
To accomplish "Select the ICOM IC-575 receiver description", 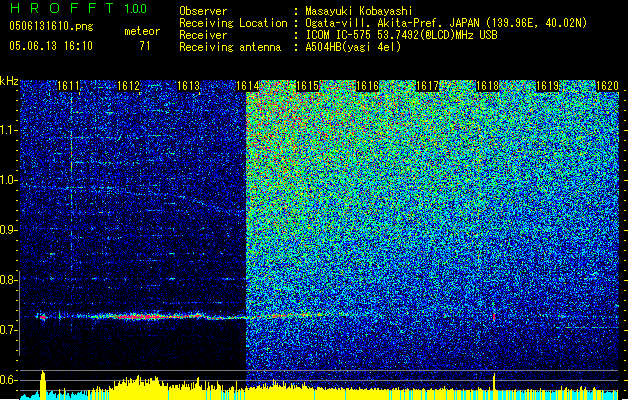I will pos(402,35).
